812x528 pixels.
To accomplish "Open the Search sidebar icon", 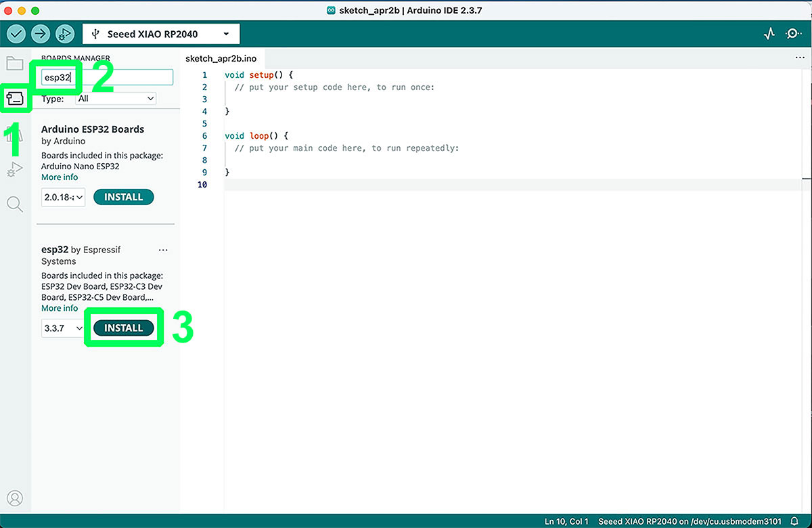I will point(15,204).
